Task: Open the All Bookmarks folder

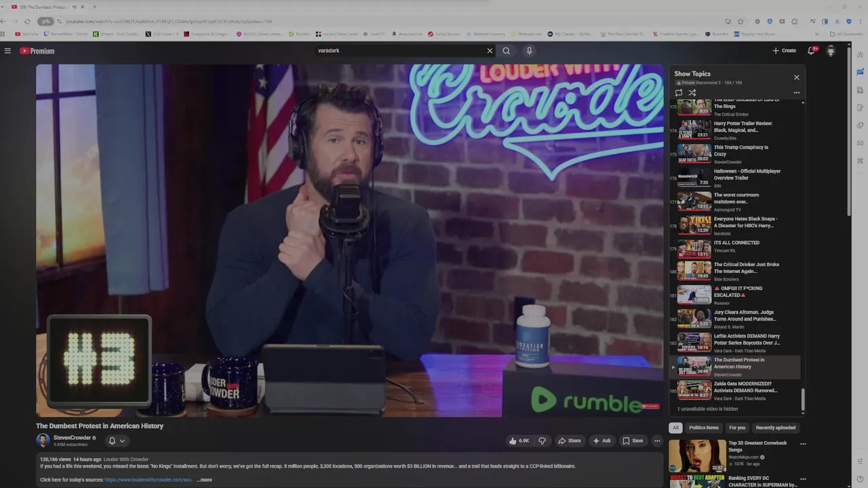Action: 846,34
